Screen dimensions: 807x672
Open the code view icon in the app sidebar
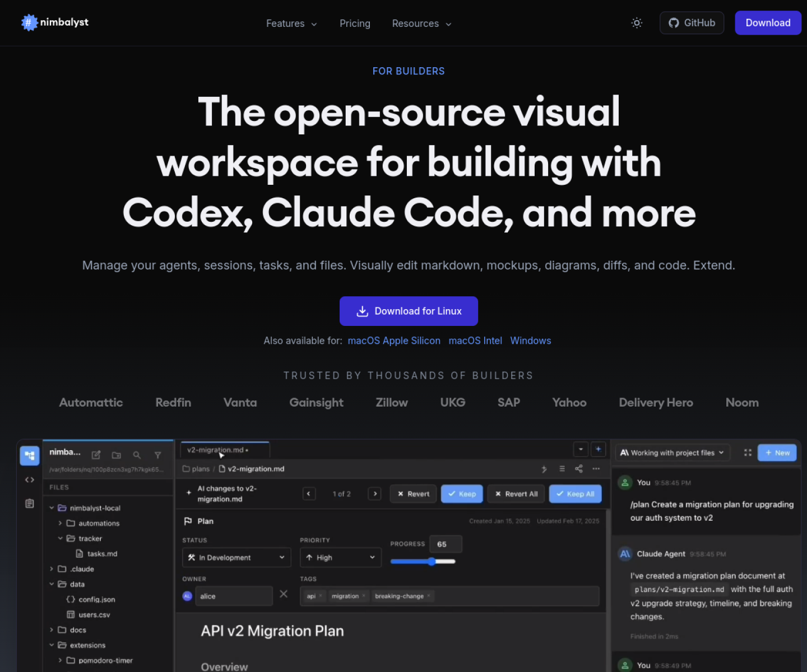pos(30,480)
